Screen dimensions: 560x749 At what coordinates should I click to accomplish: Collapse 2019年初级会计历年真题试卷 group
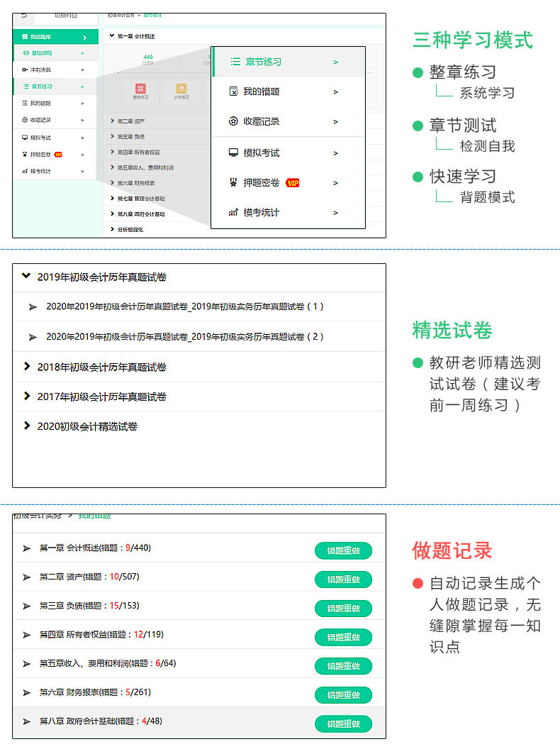(26, 276)
